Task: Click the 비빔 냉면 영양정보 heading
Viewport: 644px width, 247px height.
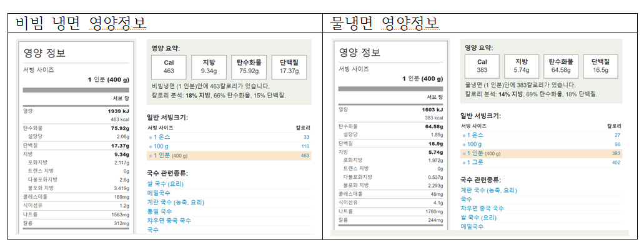Action: (x=81, y=23)
